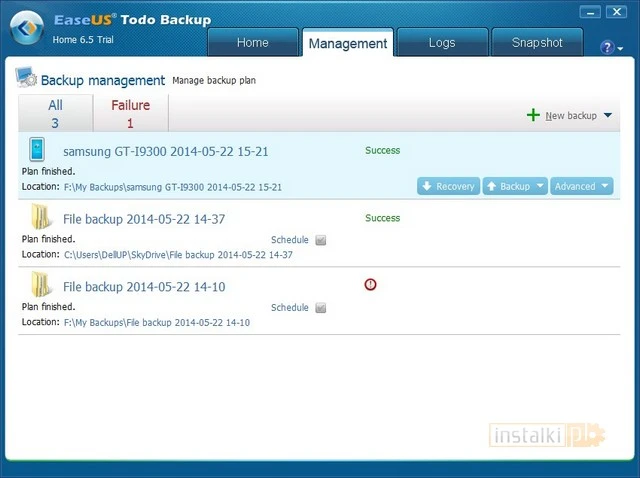Open the Advanced dropdown menu
Viewport: 640px width, 478px height.
point(582,186)
